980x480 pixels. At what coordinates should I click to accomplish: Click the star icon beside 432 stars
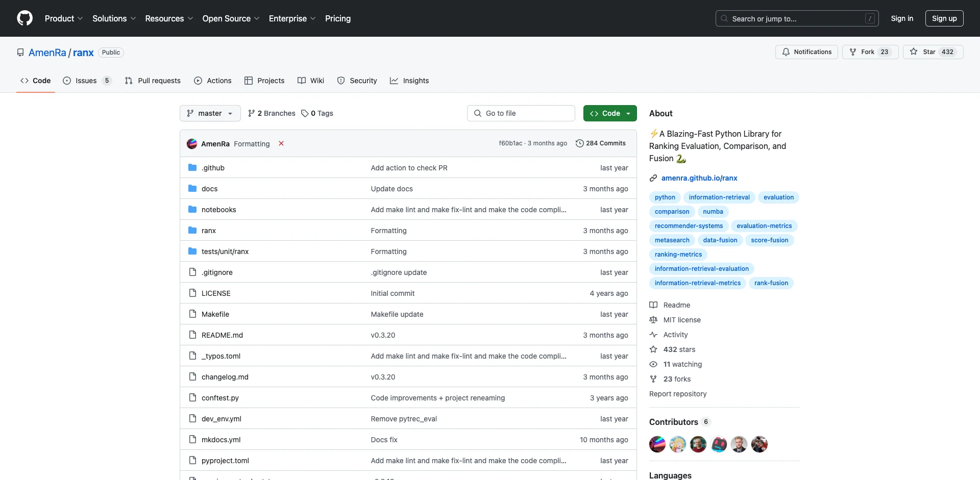tap(653, 349)
